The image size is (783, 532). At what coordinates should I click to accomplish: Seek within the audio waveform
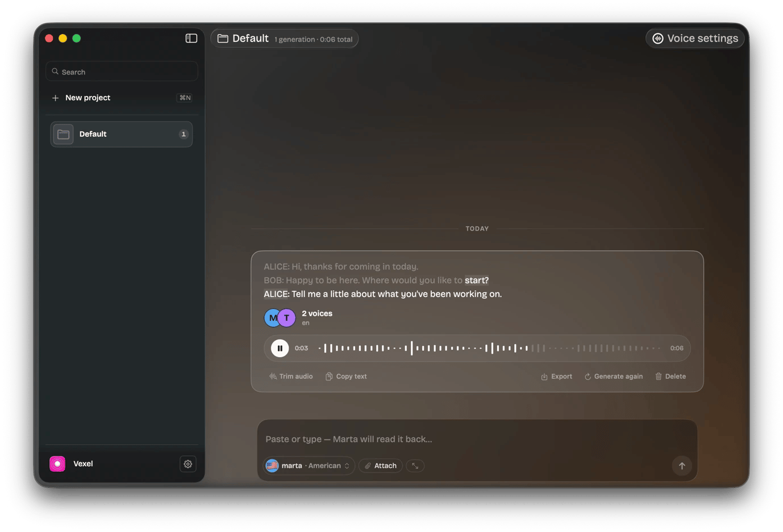point(490,348)
